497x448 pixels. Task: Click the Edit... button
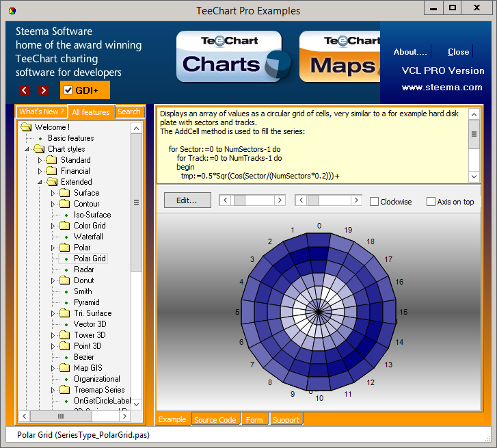(x=187, y=200)
